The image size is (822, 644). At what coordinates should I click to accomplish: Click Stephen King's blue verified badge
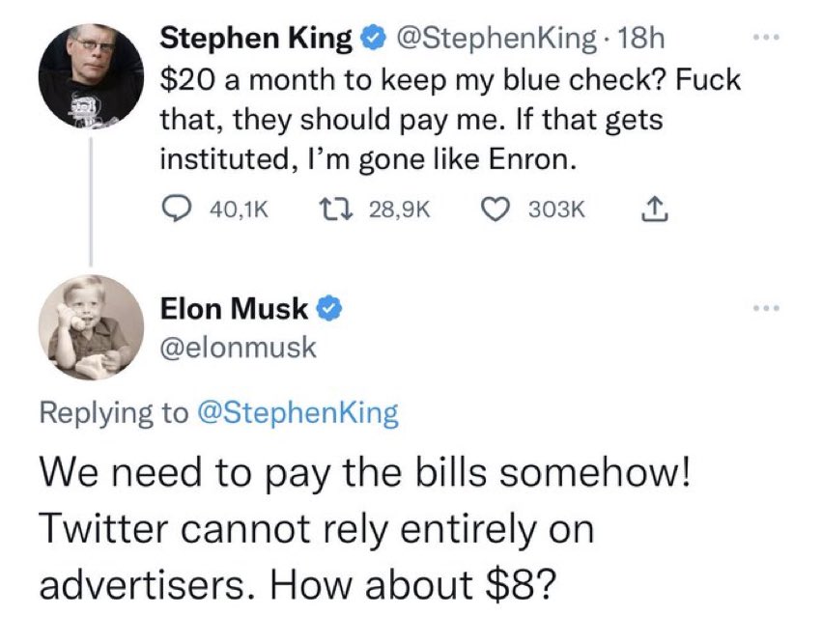pyautogui.click(x=370, y=40)
